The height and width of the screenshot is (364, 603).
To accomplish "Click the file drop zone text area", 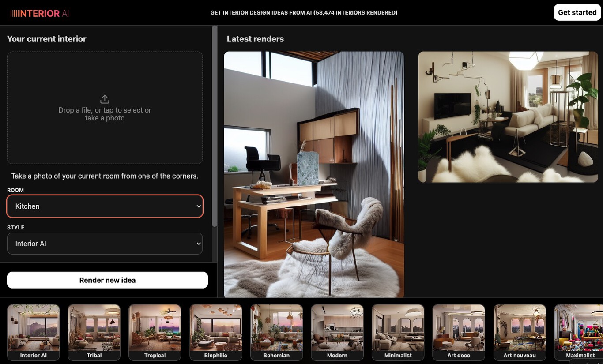I will point(105,114).
